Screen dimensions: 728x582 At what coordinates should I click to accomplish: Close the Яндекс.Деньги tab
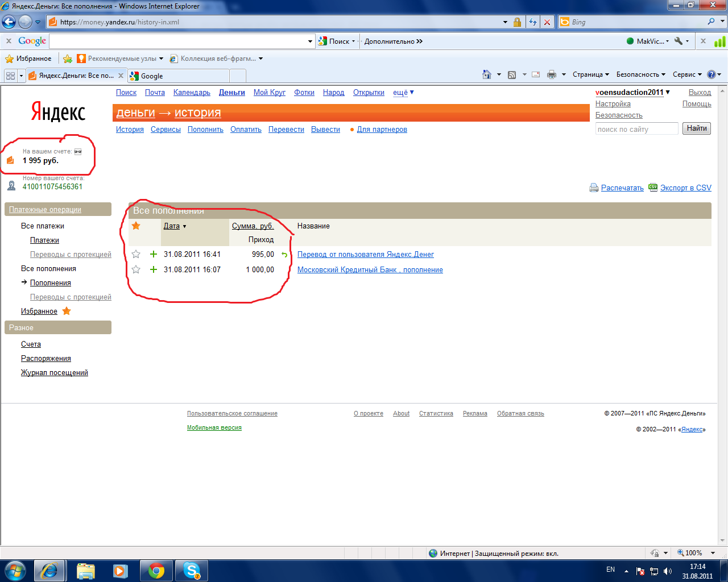pos(121,76)
